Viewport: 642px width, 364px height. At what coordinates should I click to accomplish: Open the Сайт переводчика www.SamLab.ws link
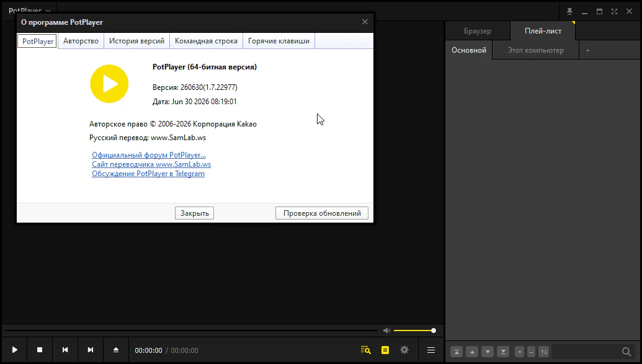(151, 164)
